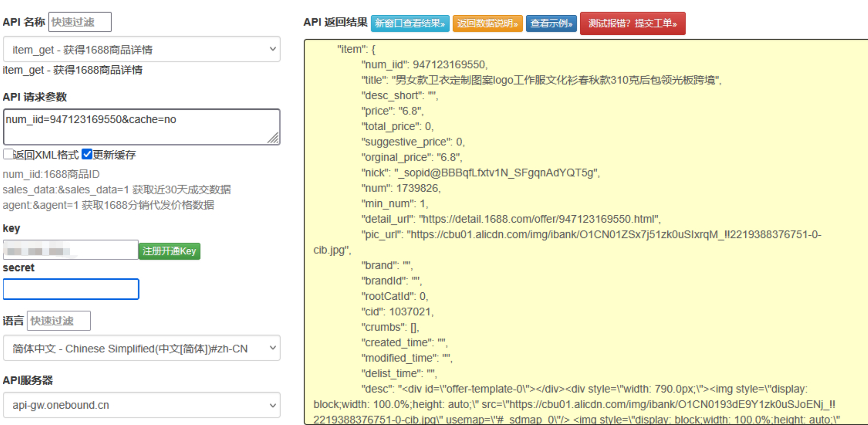Viewport: 868px width, 425px height.
Task: Click the "suggestive_price": 0 line
Action: pyautogui.click(x=413, y=142)
